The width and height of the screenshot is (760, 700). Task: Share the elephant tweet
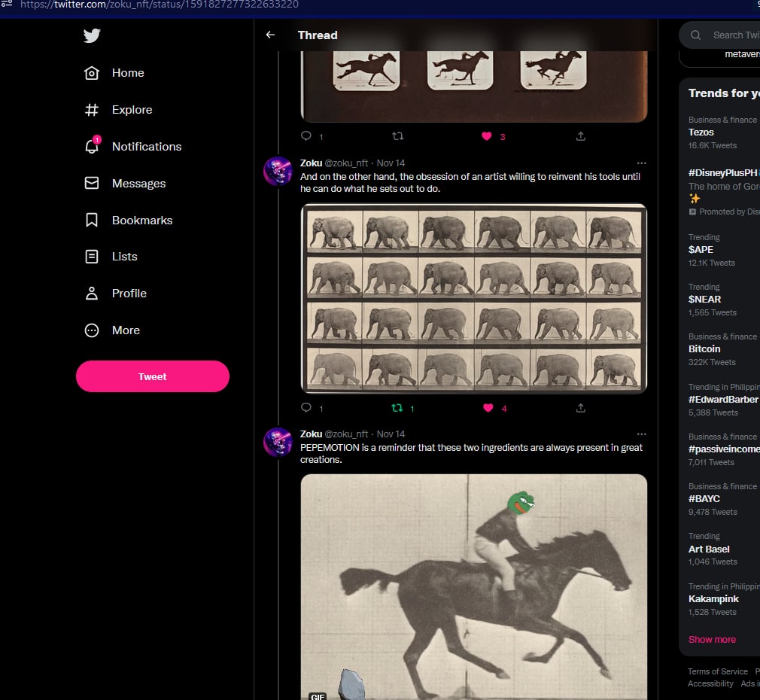[581, 408]
